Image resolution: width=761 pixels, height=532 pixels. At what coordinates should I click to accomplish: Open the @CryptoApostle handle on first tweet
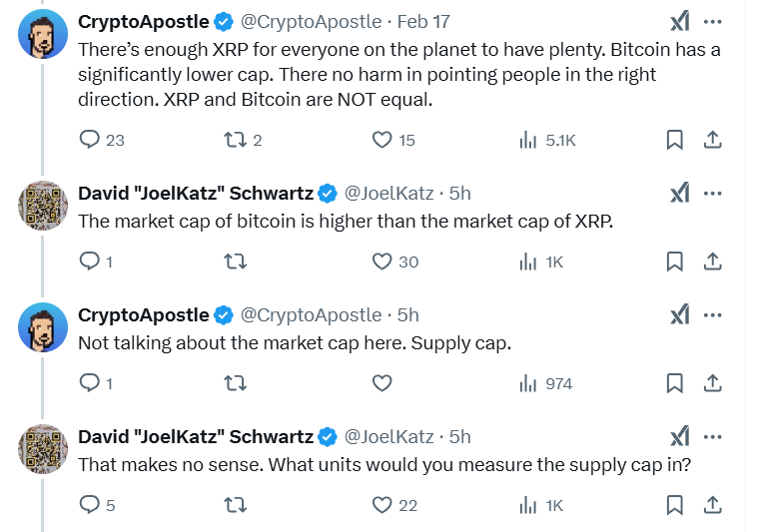click(x=311, y=21)
